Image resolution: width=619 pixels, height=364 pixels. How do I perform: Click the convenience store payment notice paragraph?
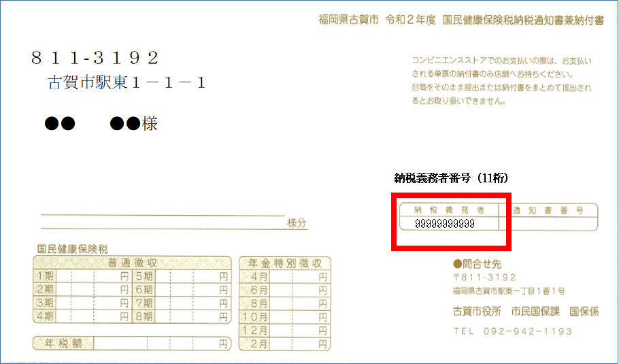501,81
